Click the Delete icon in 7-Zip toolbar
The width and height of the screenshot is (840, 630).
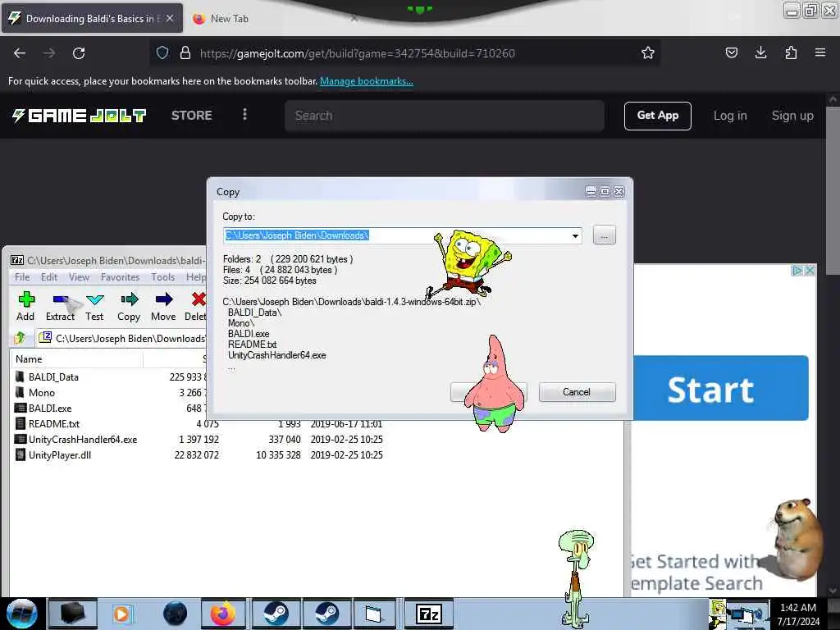click(x=199, y=299)
